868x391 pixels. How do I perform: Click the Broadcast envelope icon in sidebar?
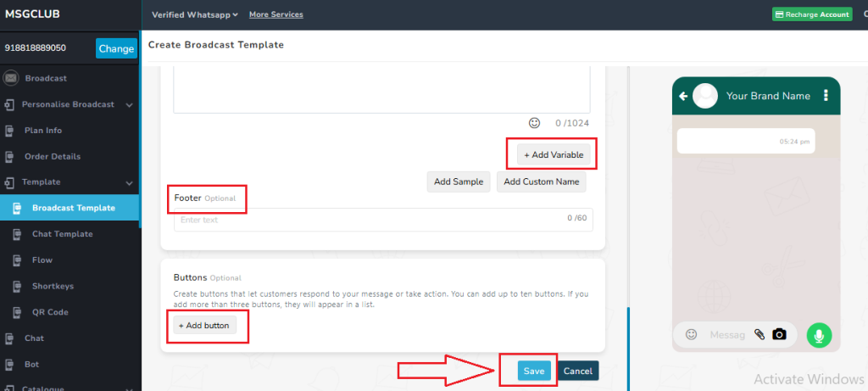[x=11, y=78]
